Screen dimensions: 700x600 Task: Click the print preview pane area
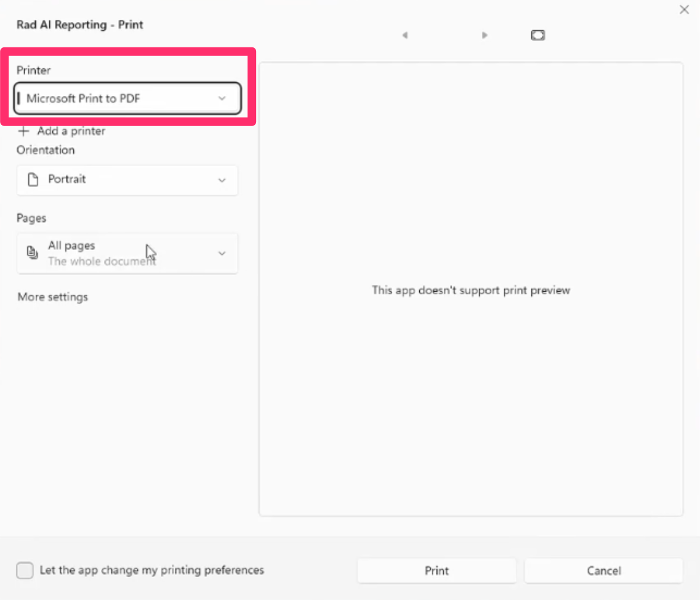[x=471, y=289]
